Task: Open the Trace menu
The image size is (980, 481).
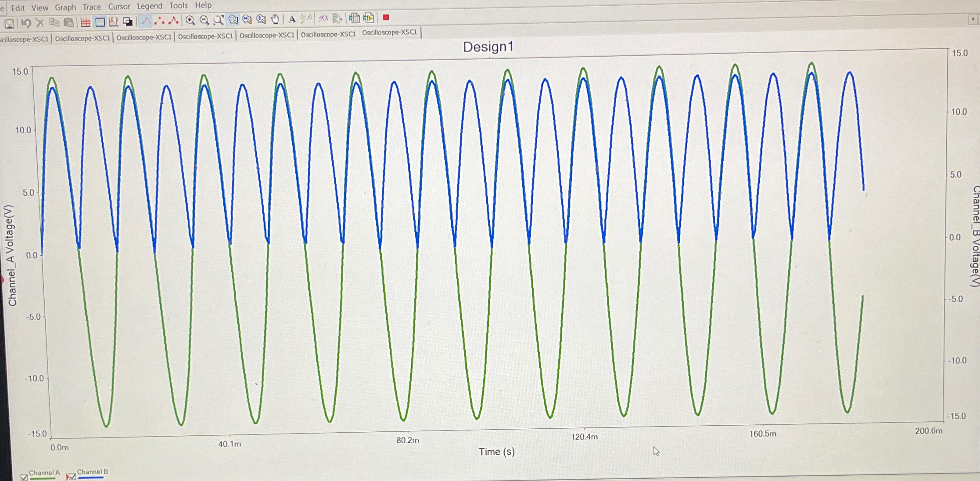Action: pos(92,5)
